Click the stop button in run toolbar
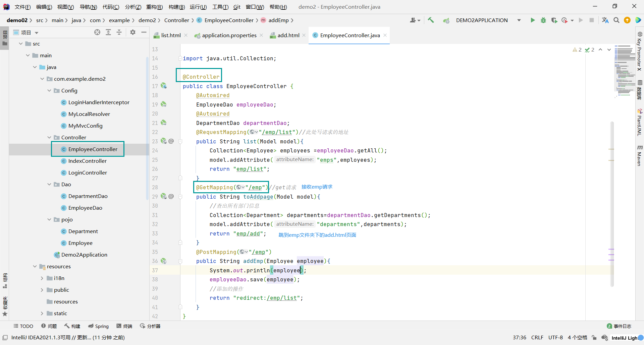The height and width of the screenshot is (345, 644). (x=592, y=20)
